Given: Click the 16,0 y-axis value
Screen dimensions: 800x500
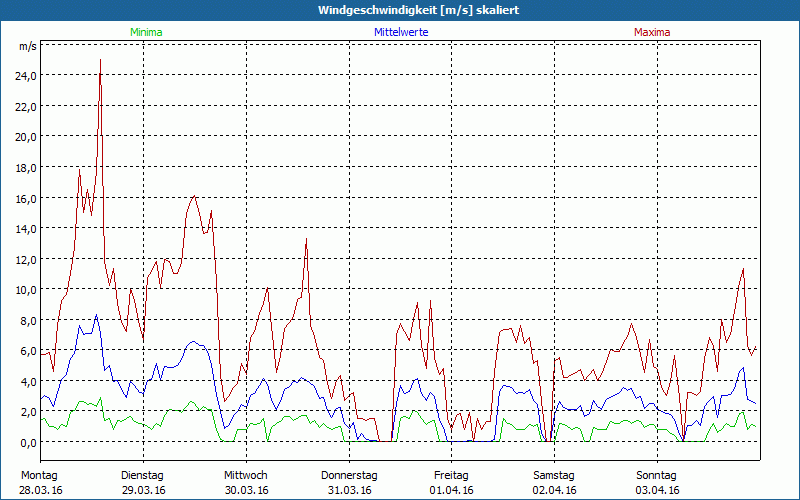Looking at the screenshot, I should point(26,198).
